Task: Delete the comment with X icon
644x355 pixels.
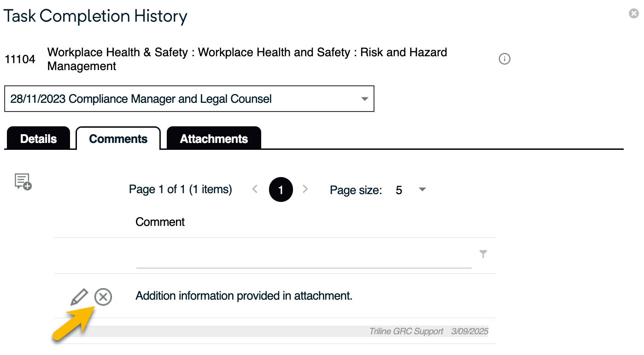Action: pos(103,297)
